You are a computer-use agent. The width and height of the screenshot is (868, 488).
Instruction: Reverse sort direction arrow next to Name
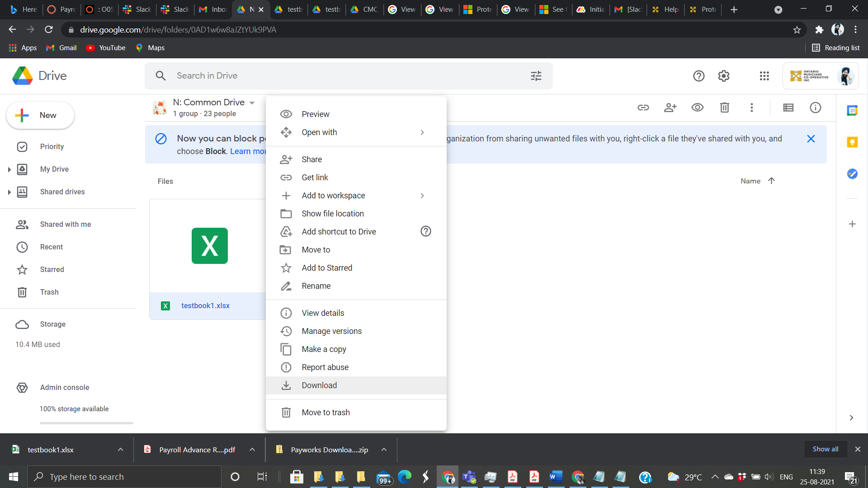point(772,181)
